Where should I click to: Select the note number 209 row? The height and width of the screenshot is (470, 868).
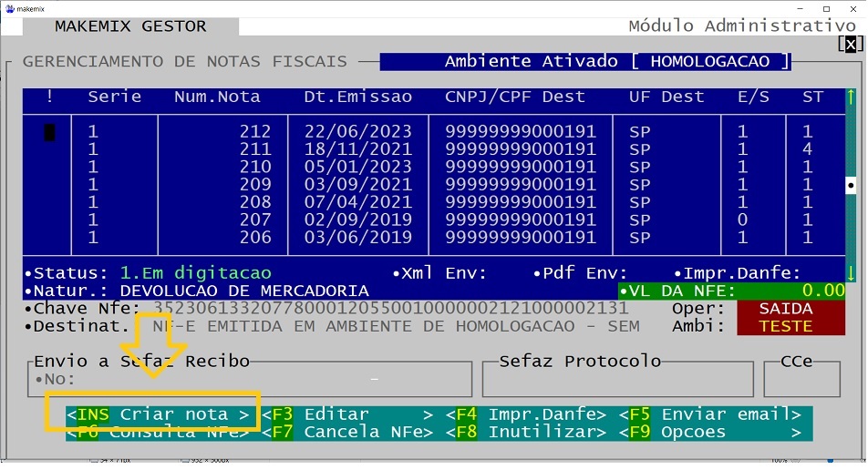click(434, 185)
